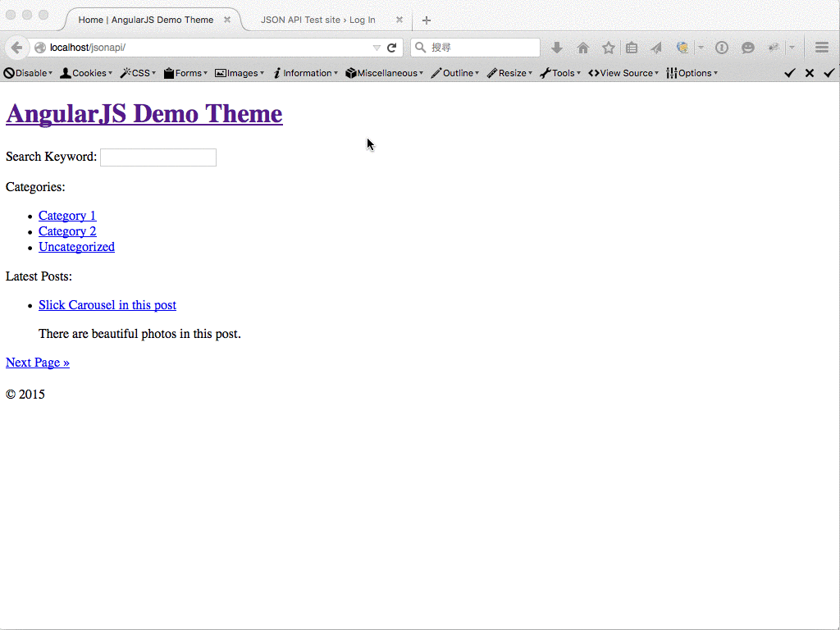
Task: Close the Home AngularJS Demo Theme tab
Action: (x=227, y=20)
